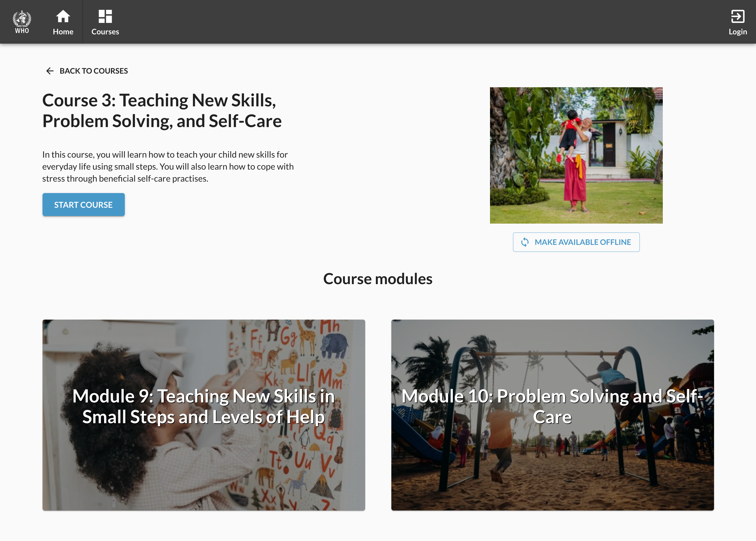The width and height of the screenshot is (756, 541).
Task: Click the Module 10 title text
Action: tap(552, 406)
